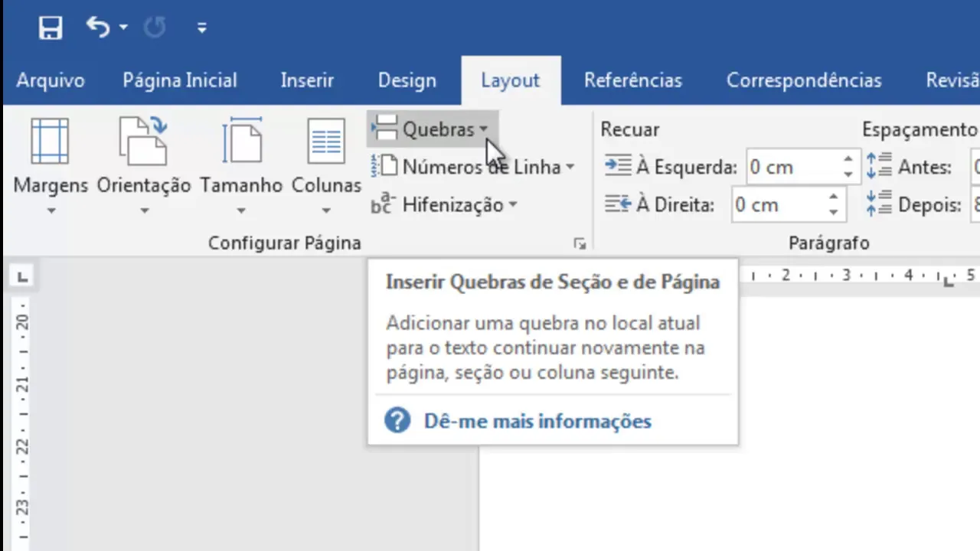
Task: Click the Tamanho page size icon
Action: coord(241,142)
